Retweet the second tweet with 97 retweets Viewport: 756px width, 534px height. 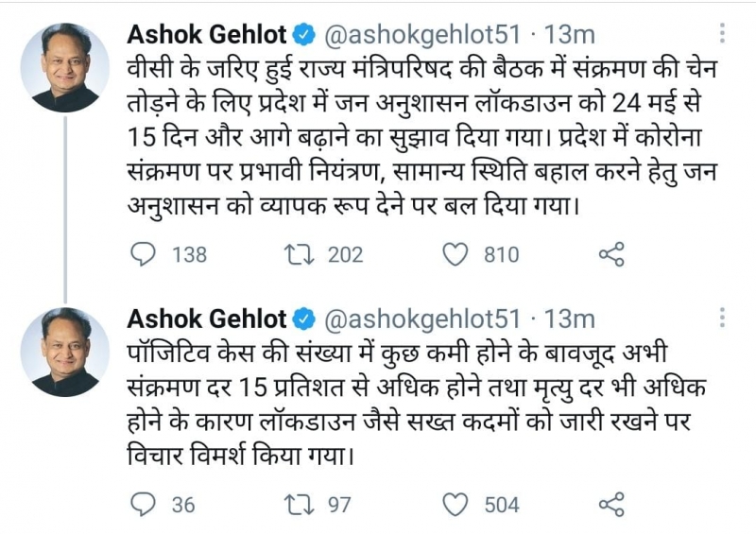(300, 505)
